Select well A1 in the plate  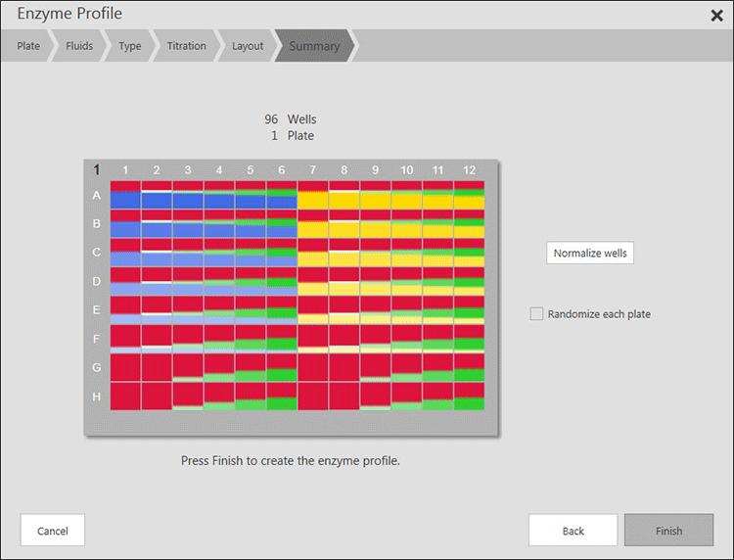pos(125,195)
